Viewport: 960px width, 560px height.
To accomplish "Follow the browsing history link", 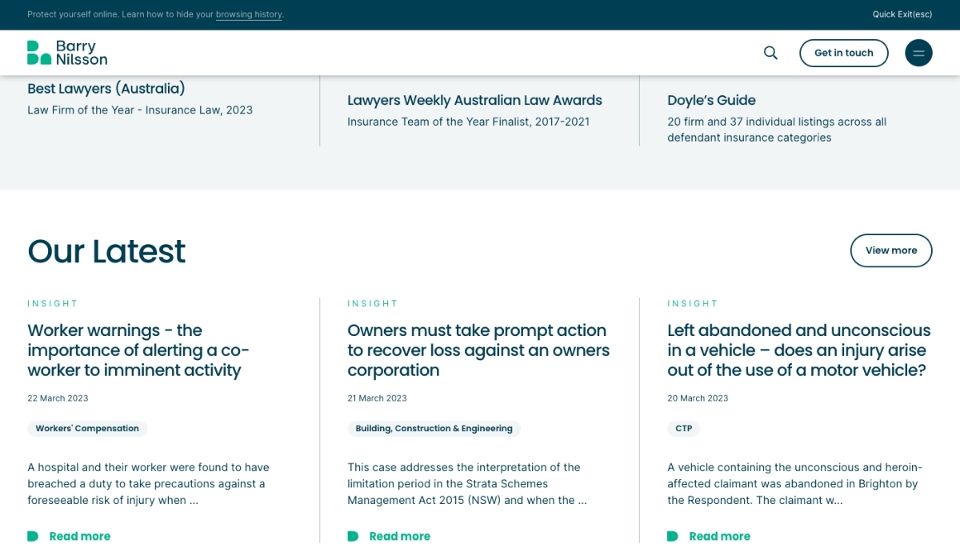I will coord(249,14).
